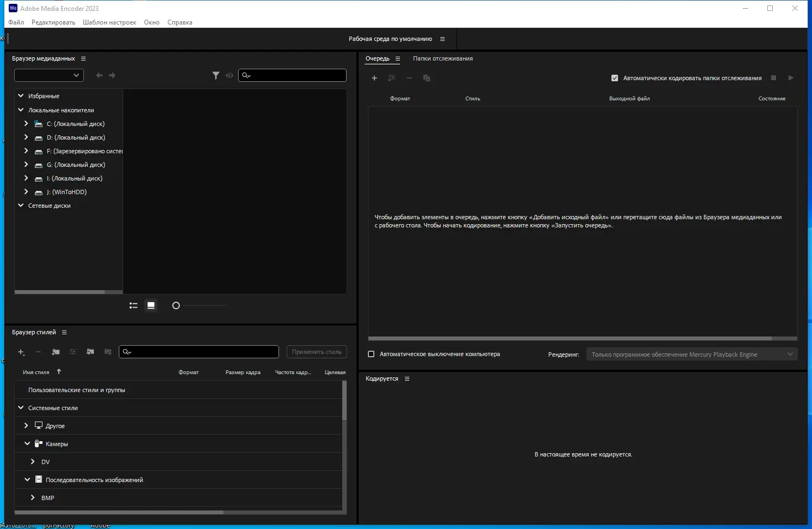This screenshot has height=529, width=812.
Task: Stop the encoding queue
Action: (x=773, y=78)
